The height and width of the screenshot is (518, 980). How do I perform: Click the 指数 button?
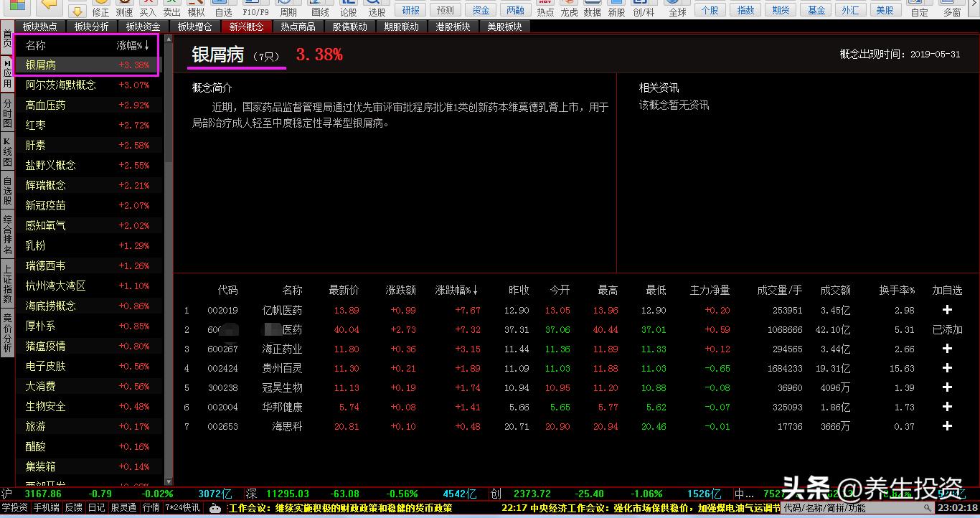coord(746,10)
